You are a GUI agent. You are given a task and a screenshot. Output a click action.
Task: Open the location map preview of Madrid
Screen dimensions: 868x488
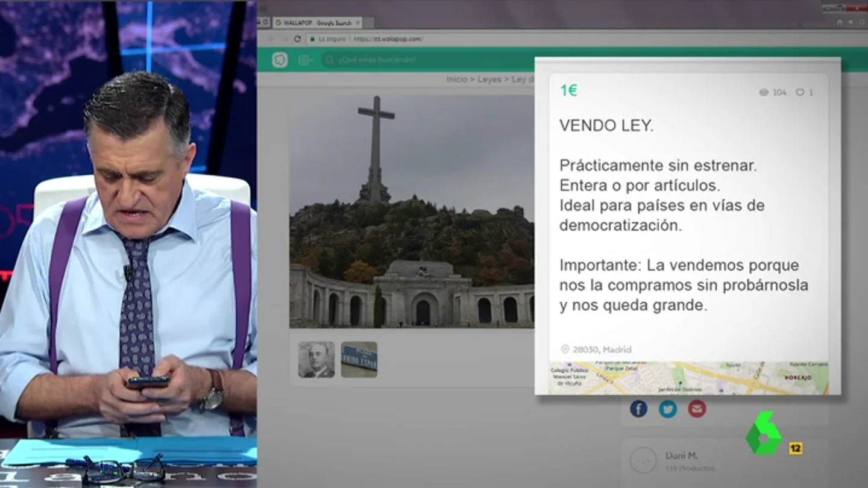click(x=688, y=378)
